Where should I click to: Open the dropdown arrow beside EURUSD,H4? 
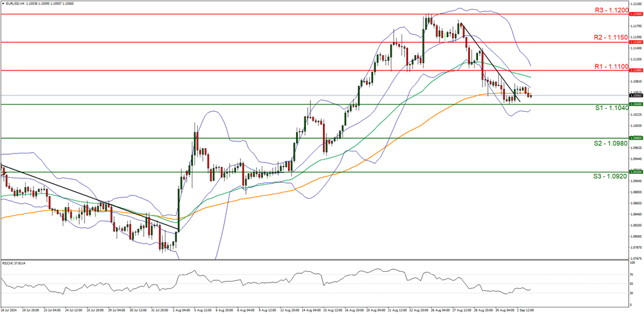coord(4,3)
